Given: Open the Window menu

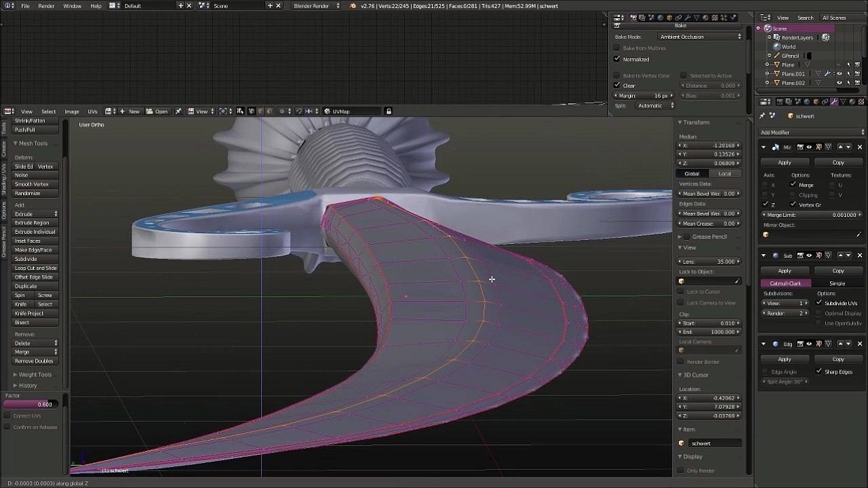Looking at the screenshot, I should click(x=72, y=6).
